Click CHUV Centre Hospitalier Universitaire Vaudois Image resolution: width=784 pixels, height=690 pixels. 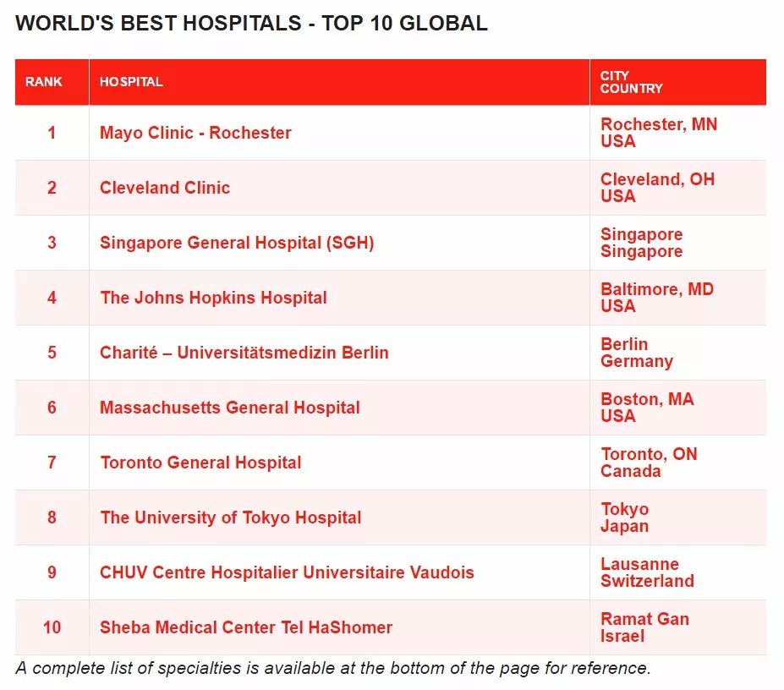[x=287, y=572]
